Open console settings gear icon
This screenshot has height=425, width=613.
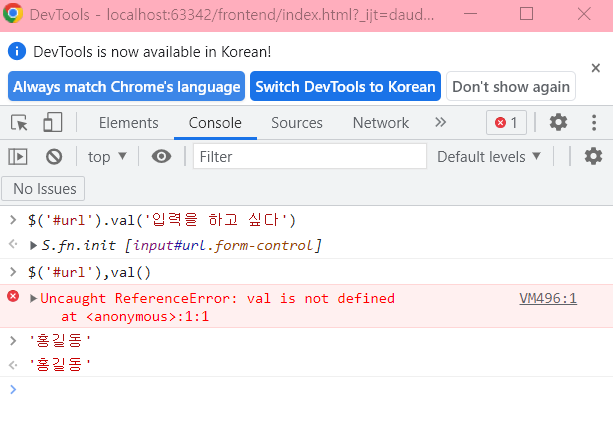(593, 156)
